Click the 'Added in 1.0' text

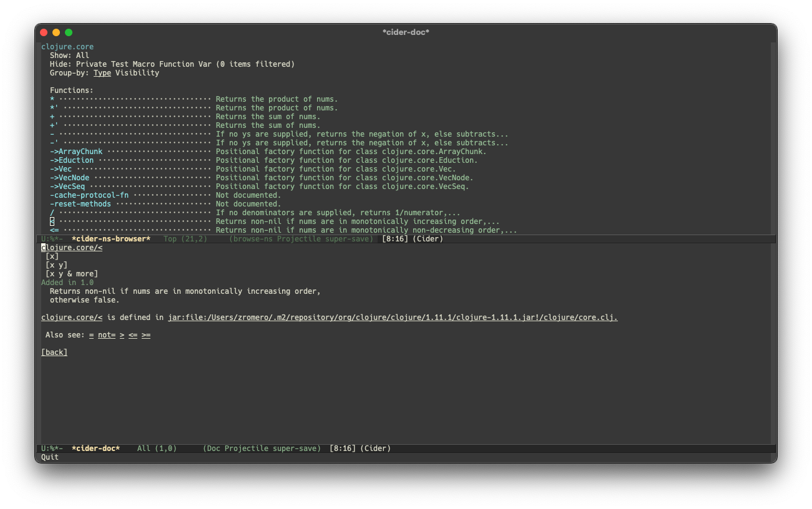point(67,283)
